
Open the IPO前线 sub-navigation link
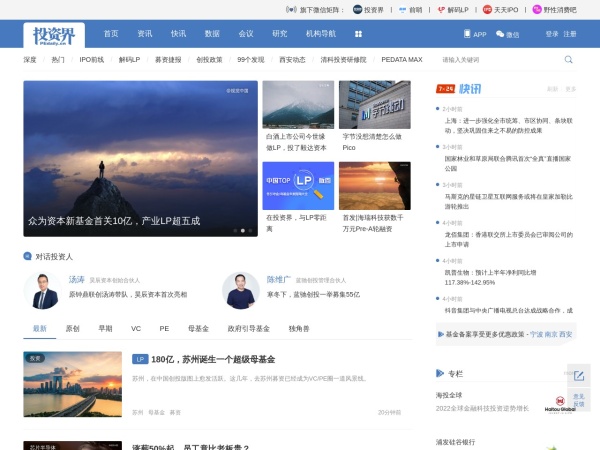click(92, 60)
